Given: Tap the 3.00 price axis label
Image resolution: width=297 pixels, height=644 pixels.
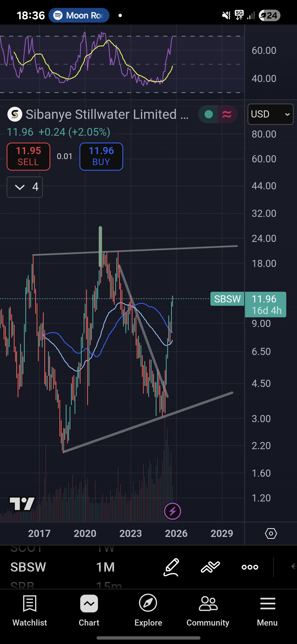Looking at the screenshot, I should [x=261, y=419].
